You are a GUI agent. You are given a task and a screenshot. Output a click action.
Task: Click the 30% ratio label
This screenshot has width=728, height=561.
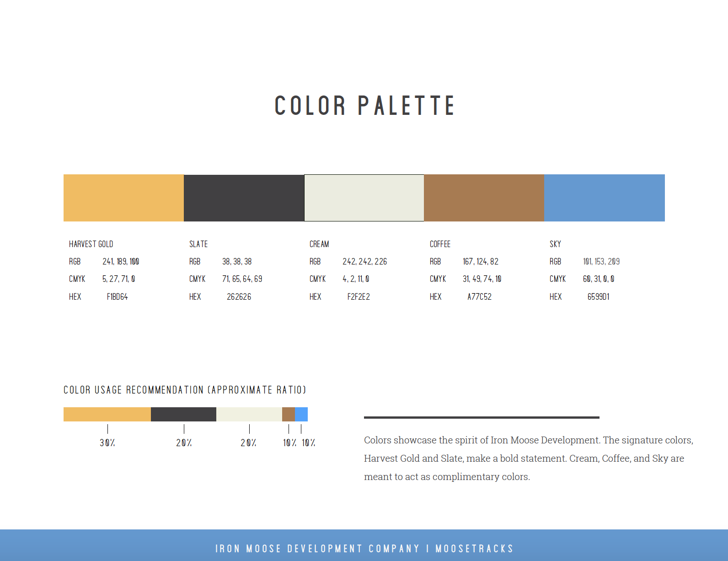[107, 442]
